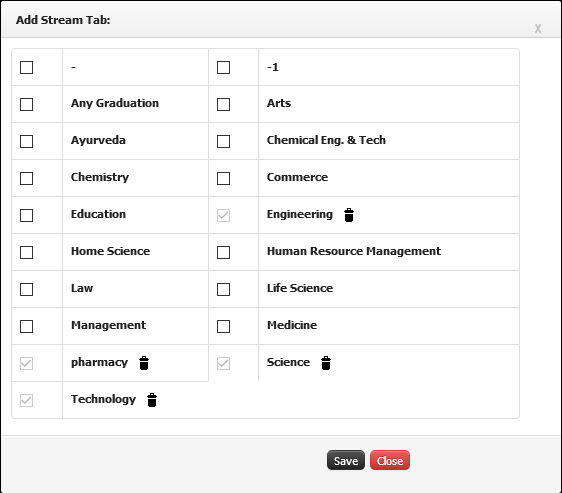Select the Chemical Eng. & Tech checkbox
562x493 pixels.
223,141
